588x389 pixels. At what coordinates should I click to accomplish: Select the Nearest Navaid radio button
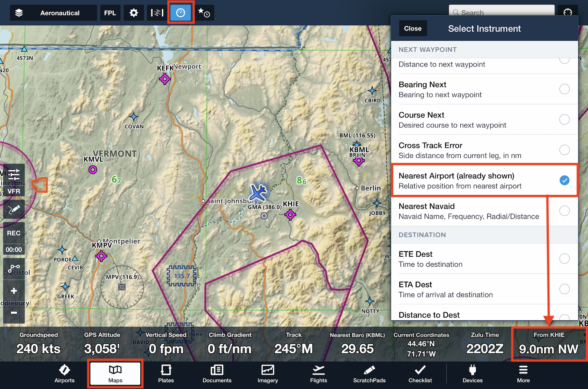[x=564, y=211]
